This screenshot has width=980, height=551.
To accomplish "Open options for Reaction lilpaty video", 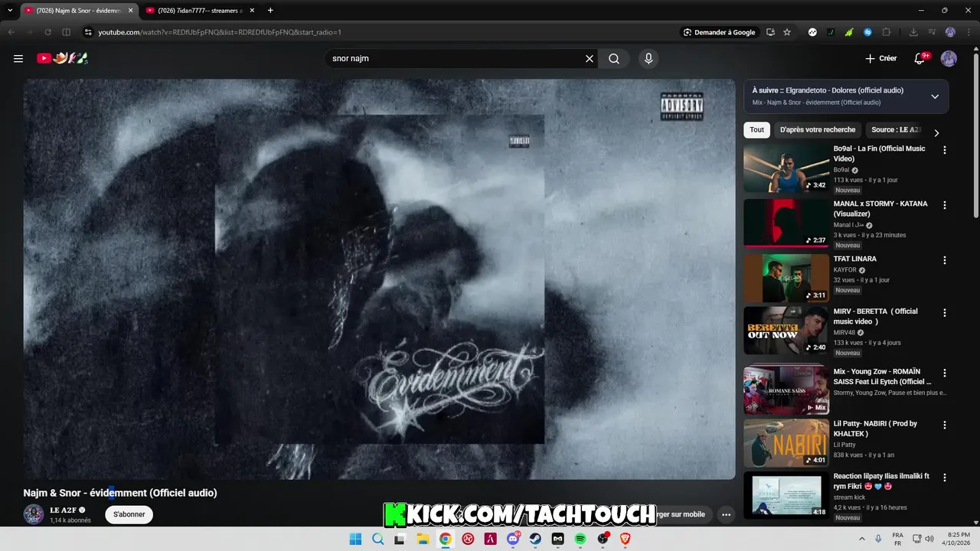I will (x=944, y=478).
